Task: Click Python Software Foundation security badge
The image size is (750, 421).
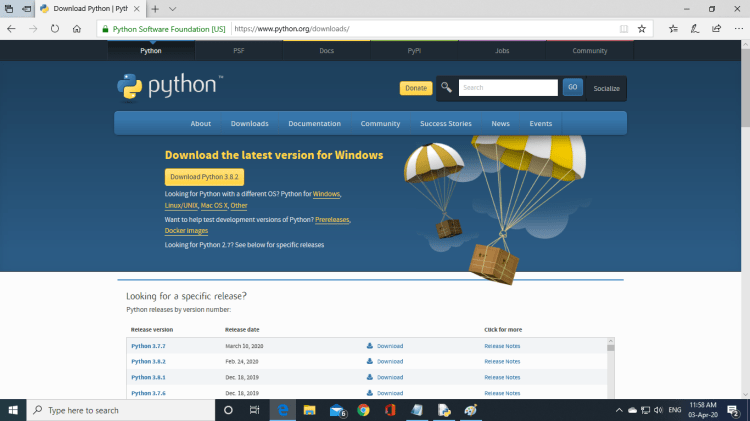Action: (164, 29)
